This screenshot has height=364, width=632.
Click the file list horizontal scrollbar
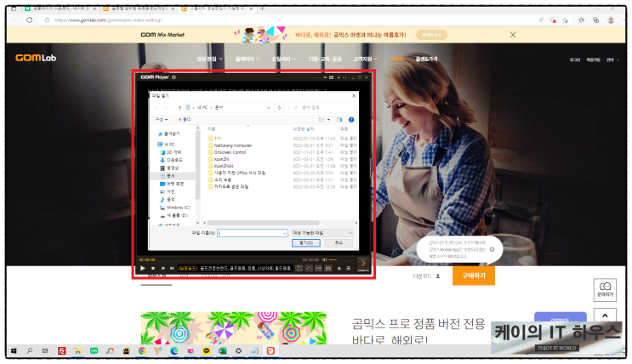[x=263, y=223]
